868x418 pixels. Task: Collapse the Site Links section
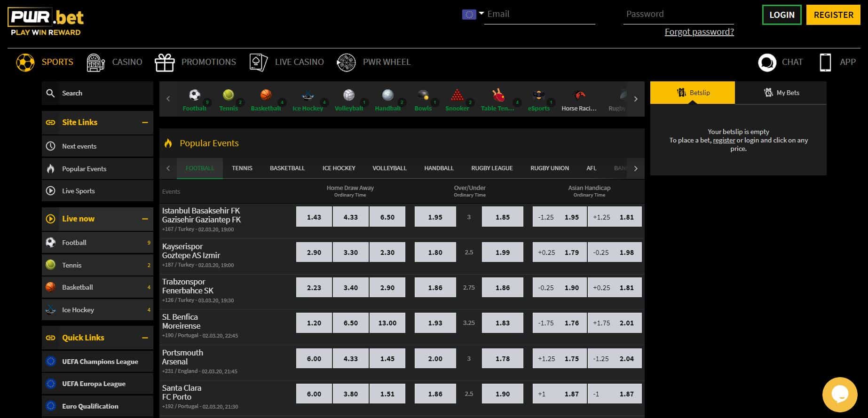tap(145, 122)
